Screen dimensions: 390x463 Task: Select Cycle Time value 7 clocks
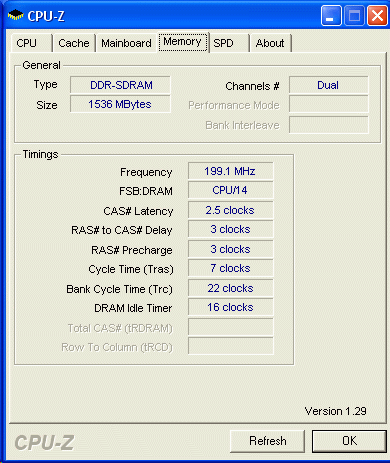[230, 268]
